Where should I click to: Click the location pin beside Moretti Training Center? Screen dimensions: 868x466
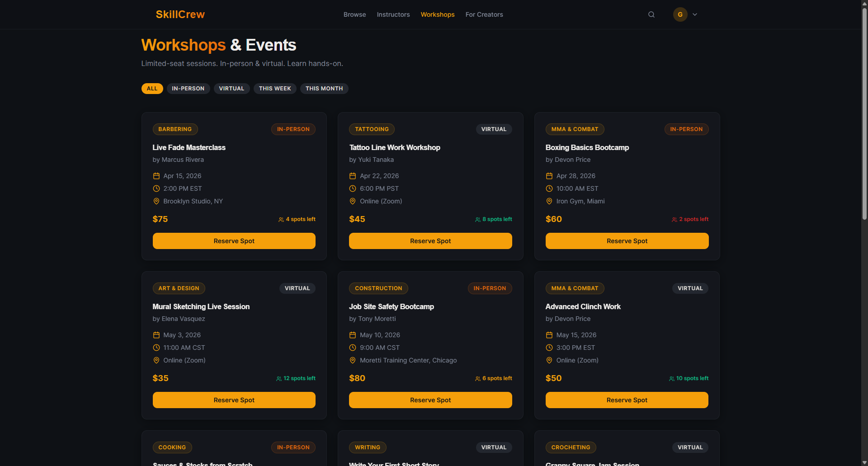click(353, 360)
